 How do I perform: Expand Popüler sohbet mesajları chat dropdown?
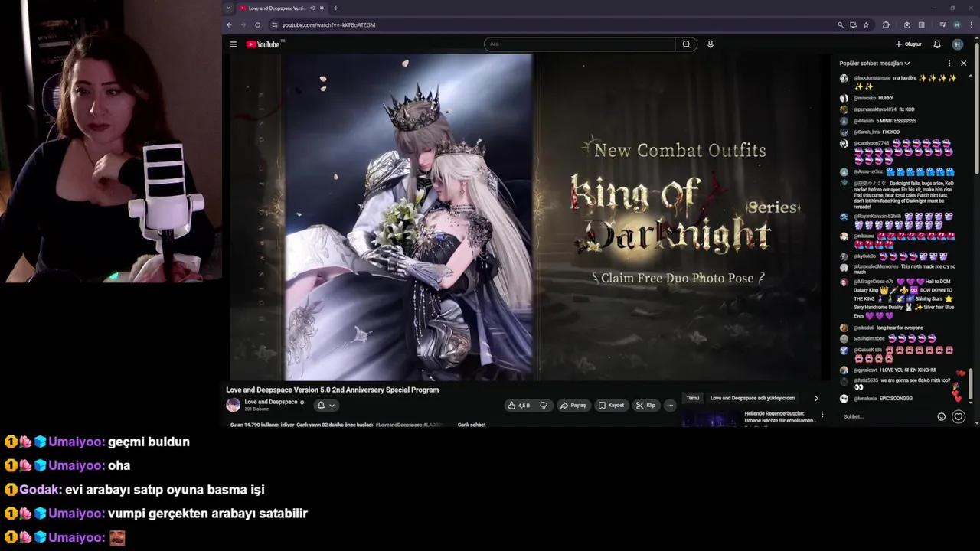[x=874, y=64]
